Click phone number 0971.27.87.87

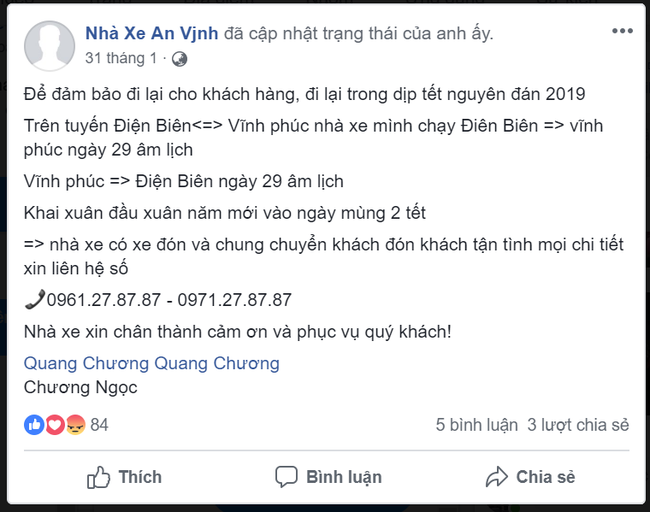(x=232, y=299)
